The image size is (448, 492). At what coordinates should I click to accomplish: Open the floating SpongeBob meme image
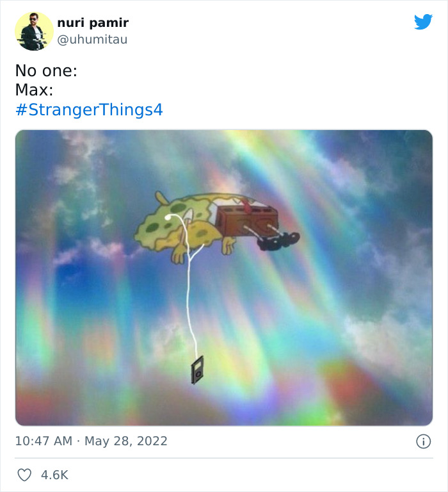click(x=224, y=277)
